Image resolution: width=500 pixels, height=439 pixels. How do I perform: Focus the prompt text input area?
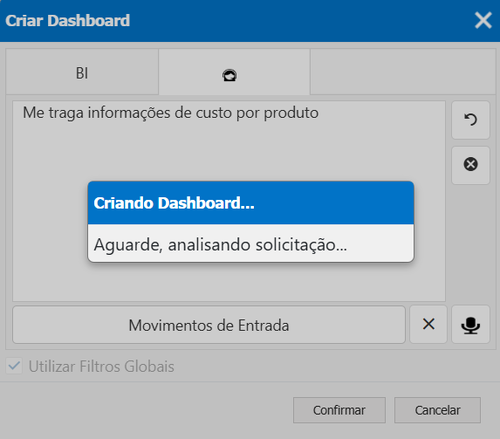pos(229,201)
